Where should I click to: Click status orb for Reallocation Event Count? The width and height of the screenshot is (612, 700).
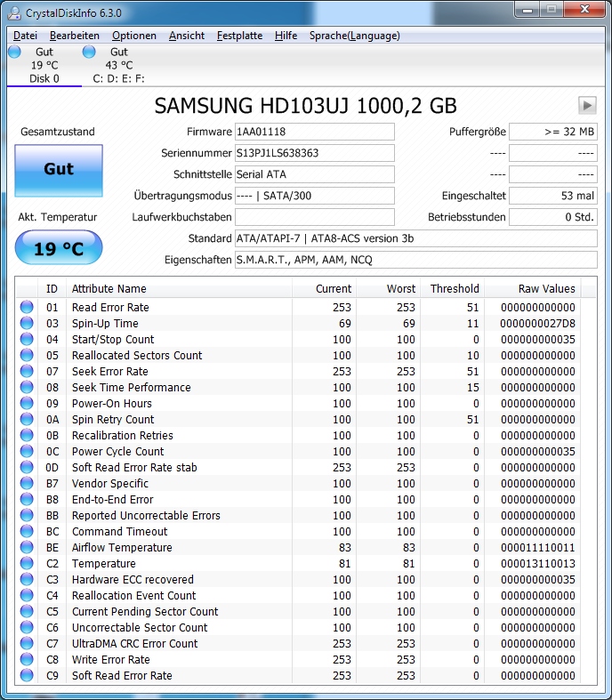tap(27, 595)
